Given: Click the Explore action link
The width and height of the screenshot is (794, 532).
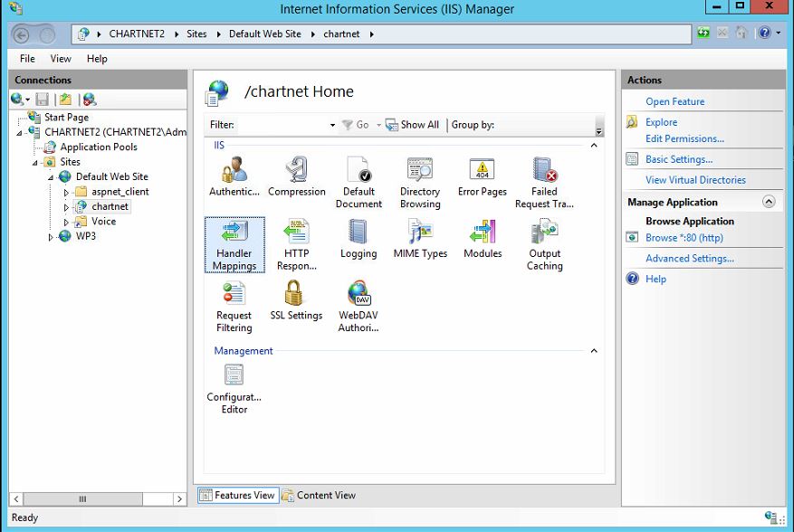Looking at the screenshot, I should point(661,122).
